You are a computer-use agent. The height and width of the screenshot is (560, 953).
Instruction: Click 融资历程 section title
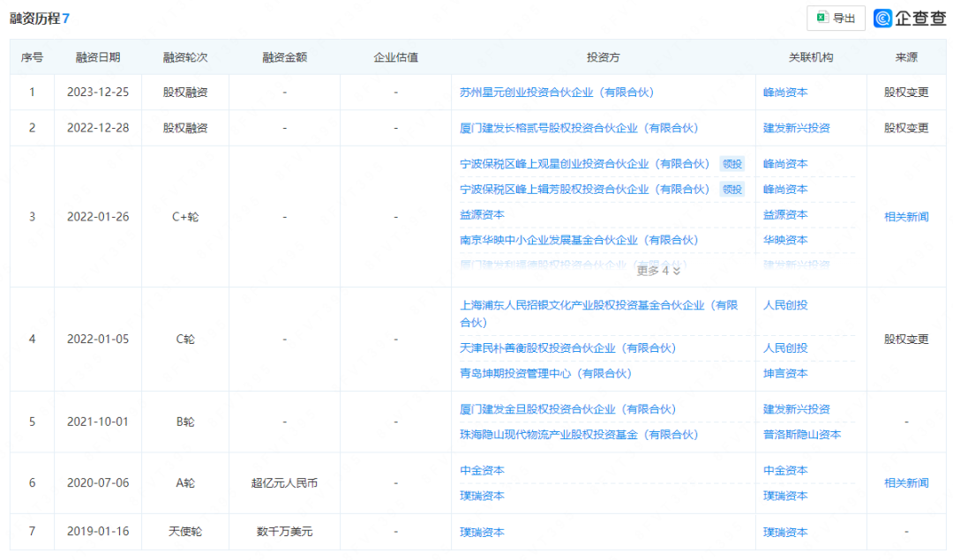[x=34, y=19]
